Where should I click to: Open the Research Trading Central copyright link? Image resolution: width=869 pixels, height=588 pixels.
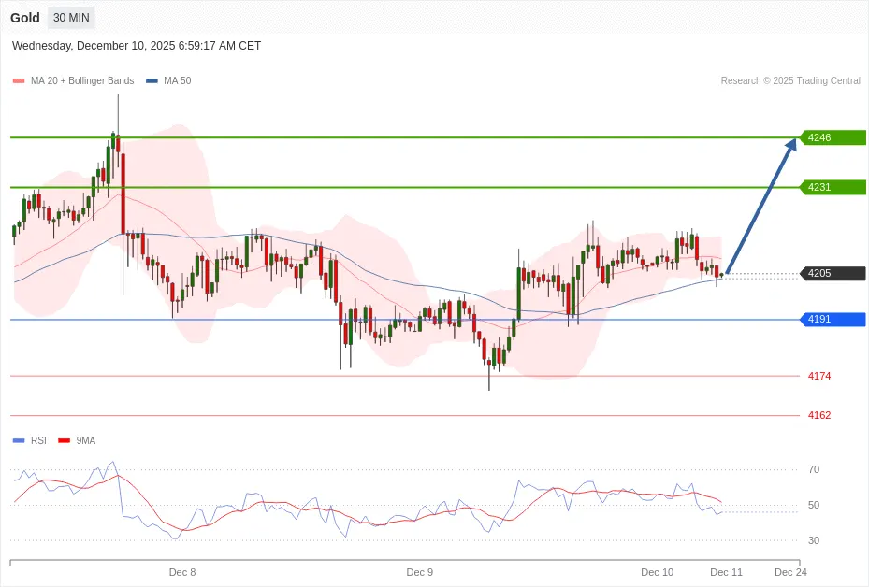click(x=789, y=81)
